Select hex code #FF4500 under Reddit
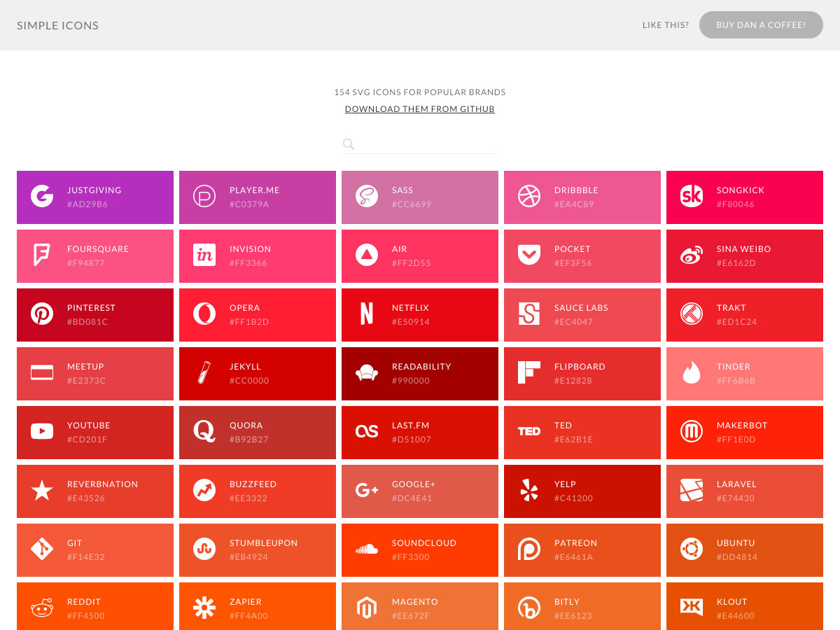This screenshot has height=630, width=840. [86, 616]
